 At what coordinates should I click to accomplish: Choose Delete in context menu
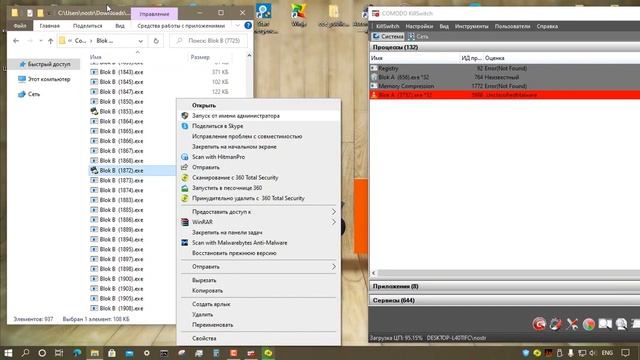click(202, 314)
